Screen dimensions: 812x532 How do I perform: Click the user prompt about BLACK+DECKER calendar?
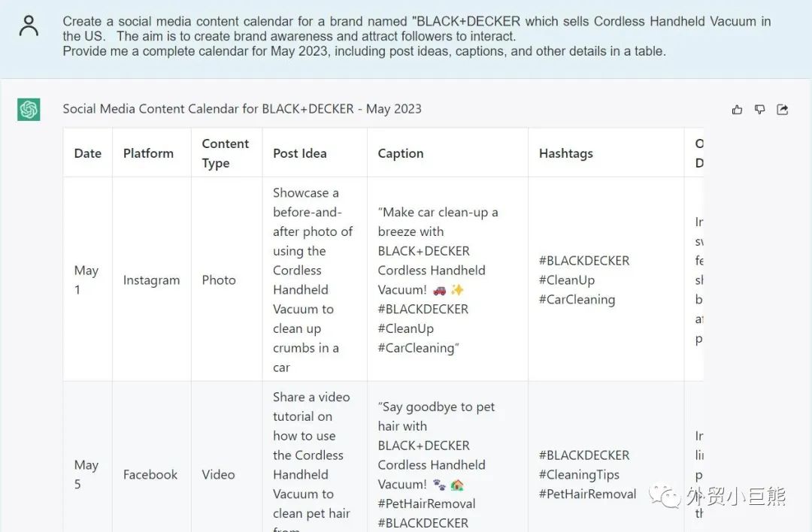(x=417, y=36)
